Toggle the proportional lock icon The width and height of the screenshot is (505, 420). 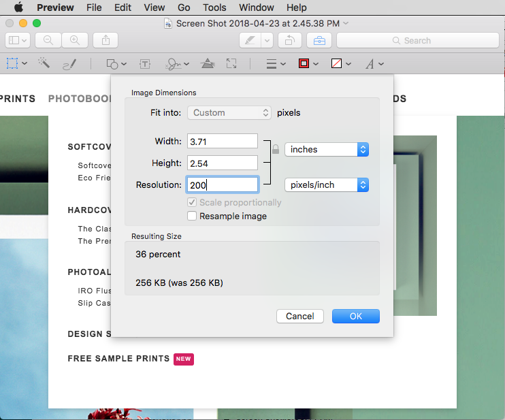276,149
